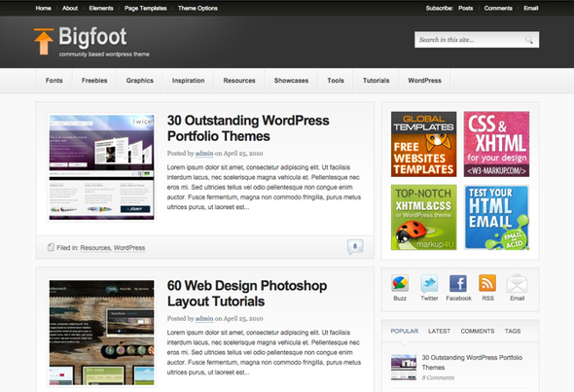Click the Bigfoot orange arrow logo
The image size is (574, 392).
44,42
